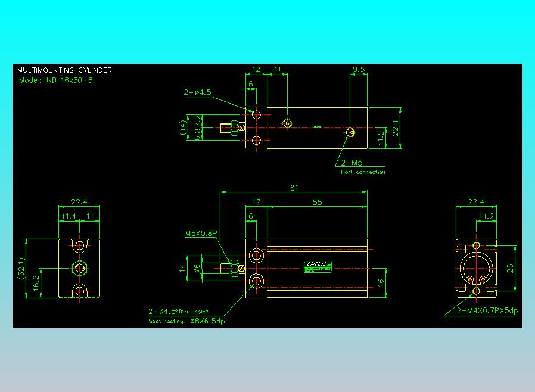The height and width of the screenshot is (392, 535).
Task: Select the "11.2" dimension on the rear end view
Action: [486, 216]
